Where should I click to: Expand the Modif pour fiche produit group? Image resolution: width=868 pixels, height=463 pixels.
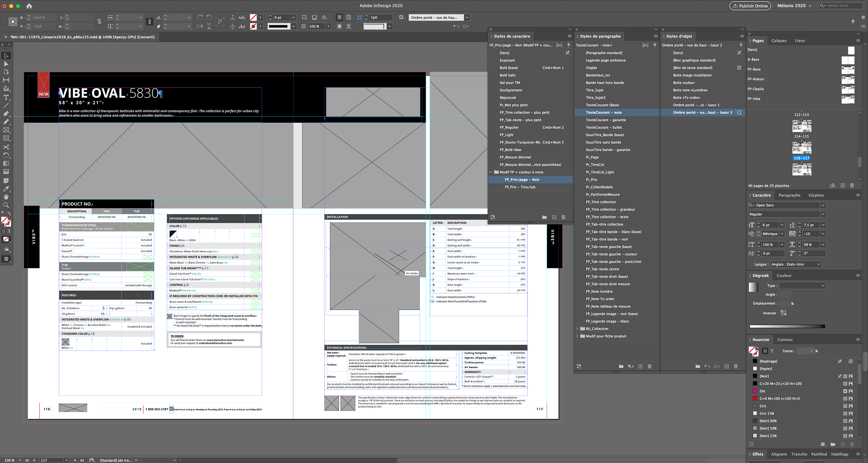coord(579,336)
